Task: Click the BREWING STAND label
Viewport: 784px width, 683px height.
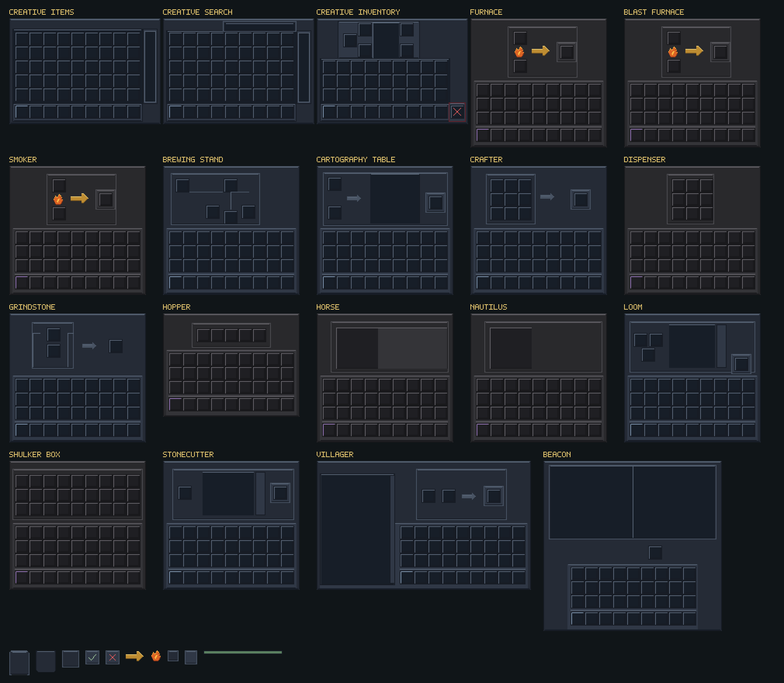Action: 193,159
